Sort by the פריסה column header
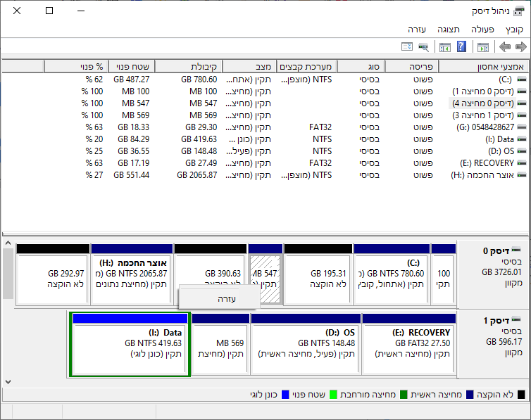 pyautogui.click(x=411, y=67)
